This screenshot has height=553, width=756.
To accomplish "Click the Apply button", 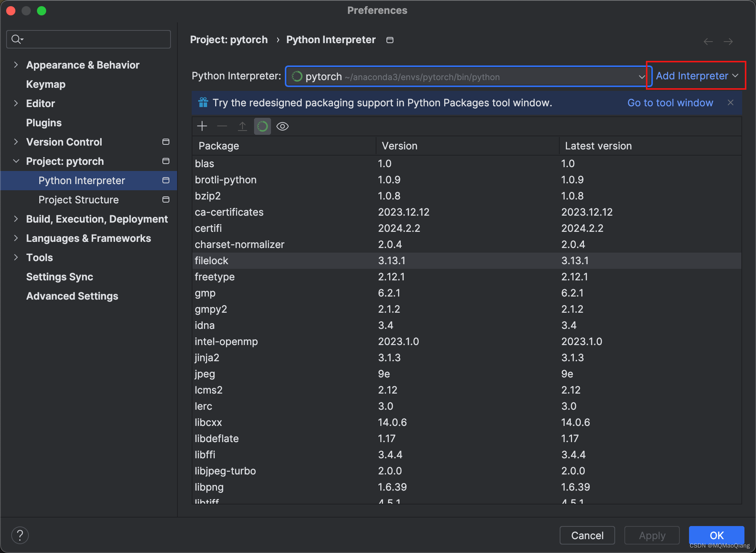I will (x=652, y=535).
